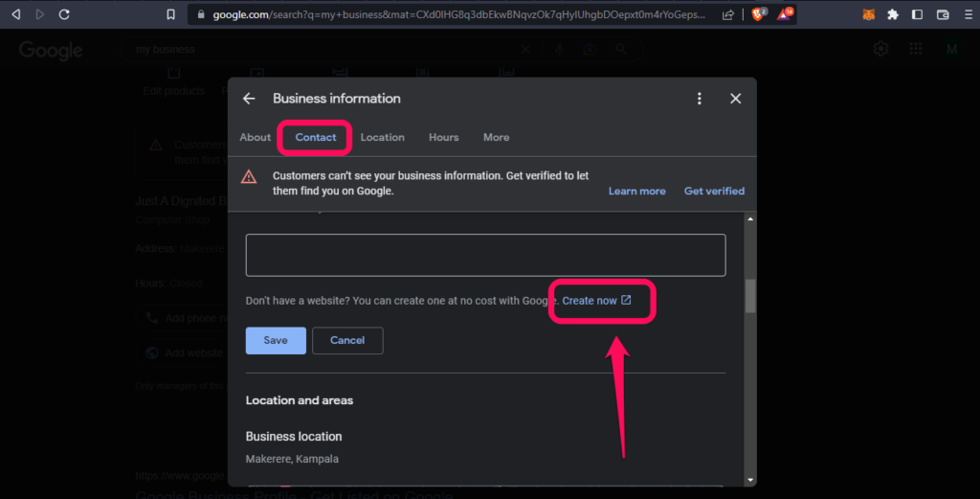The image size is (980, 499).
Task: Toggle the browser sidebar panel icon
Action: (917, 13)
